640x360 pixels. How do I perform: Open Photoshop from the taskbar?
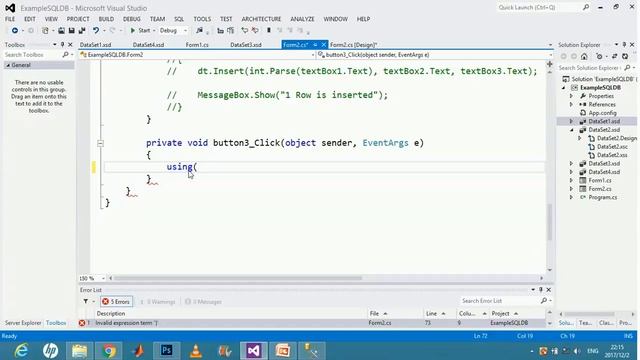pos(167,351)
